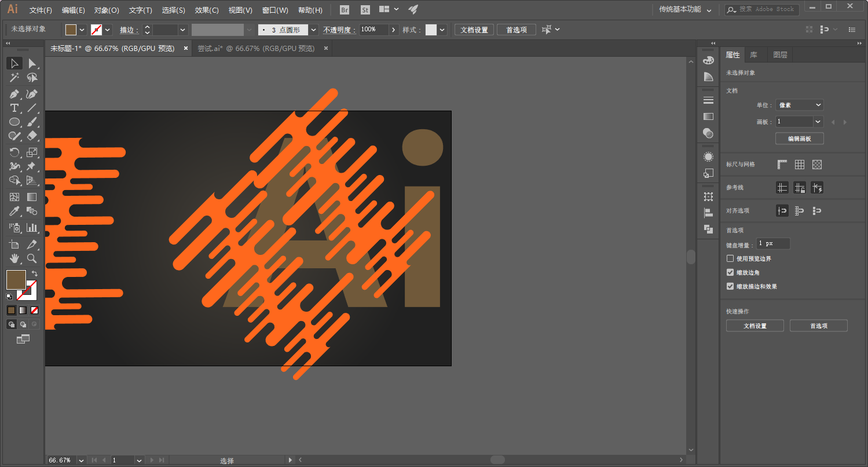
Task: Open the Stroke panel icon in dock
Action: [708, 100]
